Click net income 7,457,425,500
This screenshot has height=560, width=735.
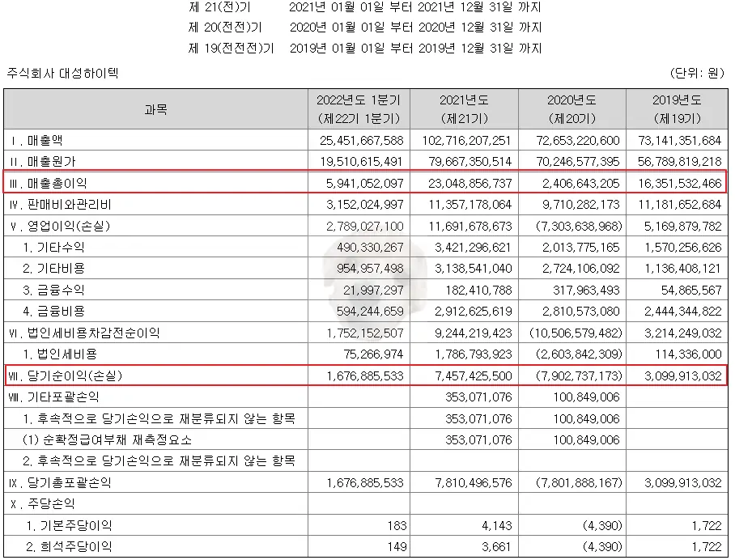[x=474, y=375]
